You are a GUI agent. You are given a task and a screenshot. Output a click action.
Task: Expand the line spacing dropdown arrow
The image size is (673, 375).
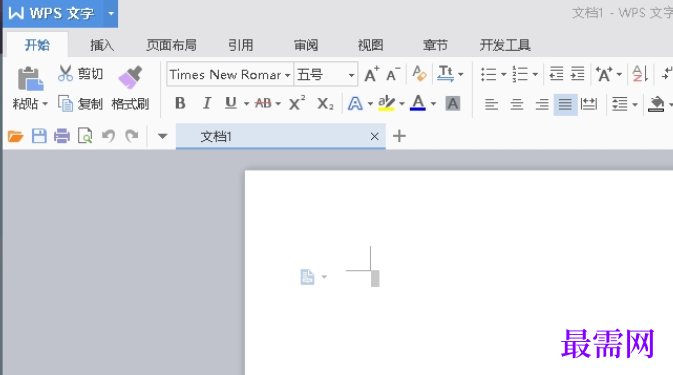(x=635, y=104)
